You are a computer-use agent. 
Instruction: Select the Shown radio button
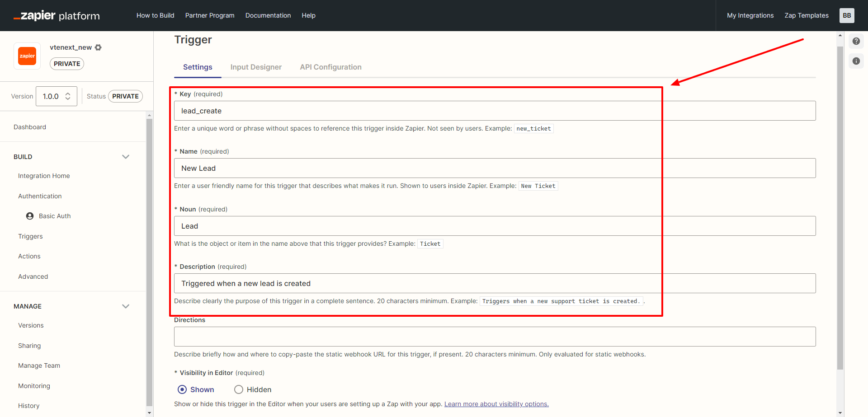[x=182, y=389]
